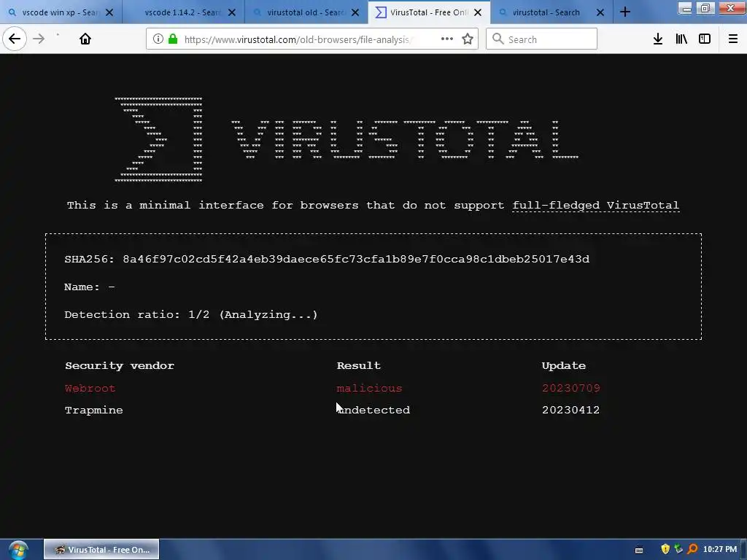
Task: Click the network connection tray icon
Action: click(678, 550)
